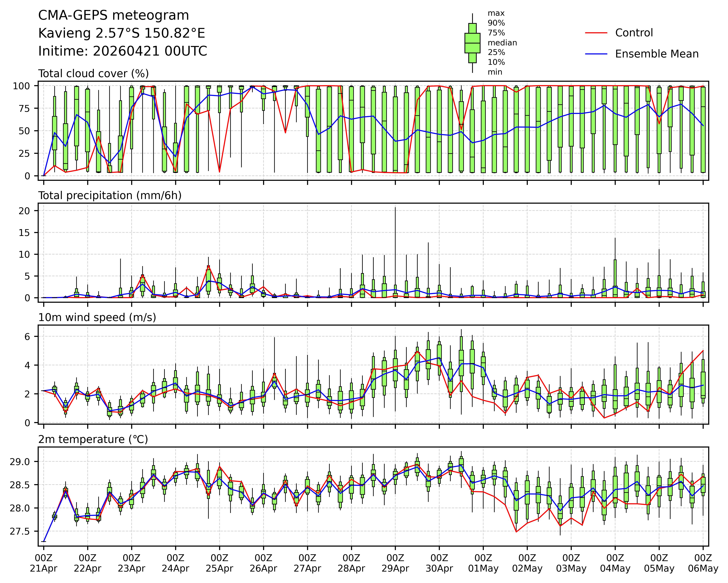Click the CMA-GEPS meteogram title
Image resolution: width=728 pixels, height=583 pixels.
(114, 16)
